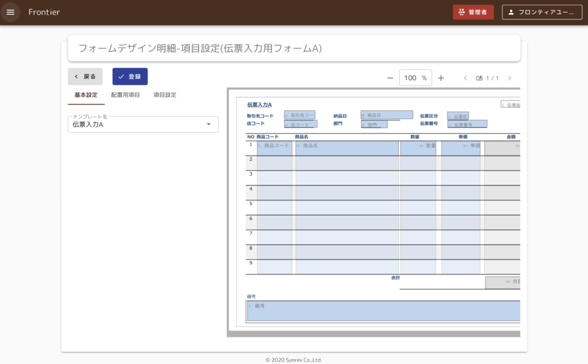Click the plus zoom in icon
Image resolution: width=588 pixels, height=364 pixels.
point(441,78)
